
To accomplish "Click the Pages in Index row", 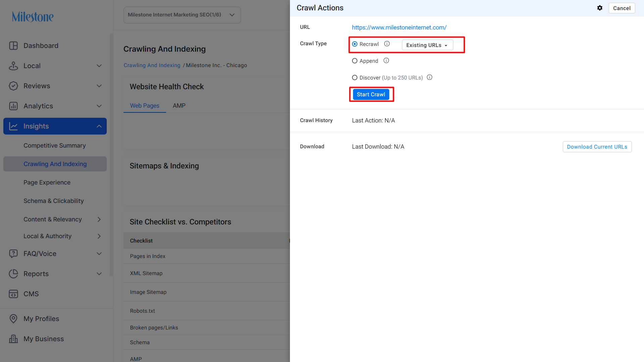I will (207, 256).
